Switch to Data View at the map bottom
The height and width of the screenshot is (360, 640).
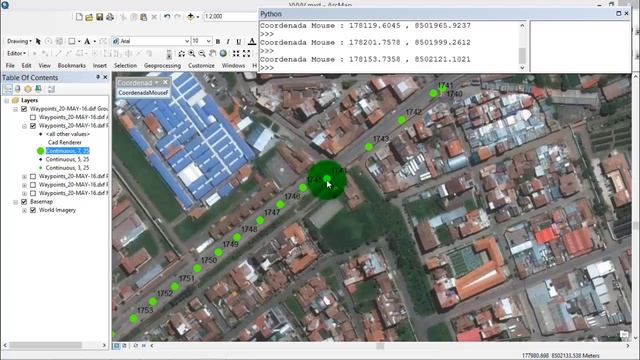tap(117, 346)
